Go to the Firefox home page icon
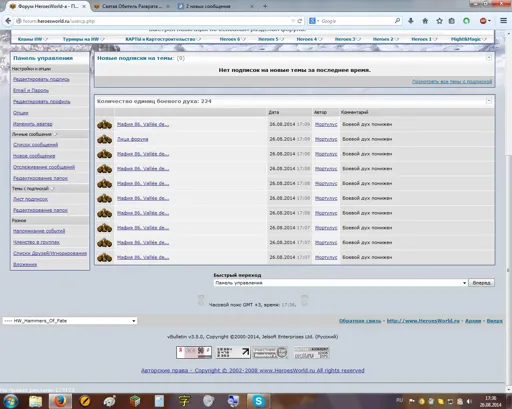The width and height of the screenshot is (512, 409). (x=425, y=21)
